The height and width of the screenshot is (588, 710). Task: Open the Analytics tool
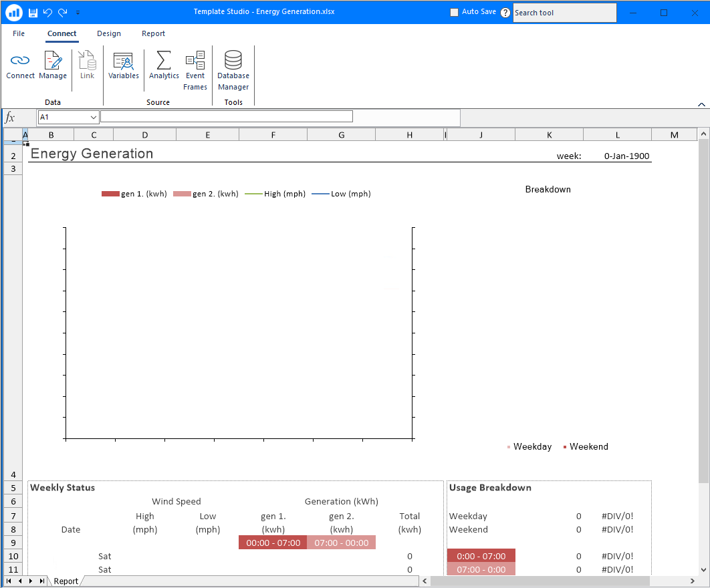(164, 65)
